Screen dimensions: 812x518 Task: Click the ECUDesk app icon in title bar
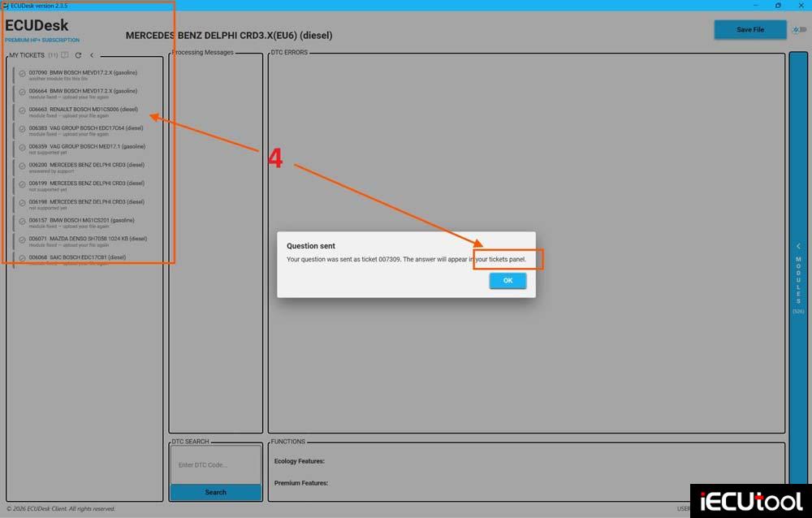(5, 5)
